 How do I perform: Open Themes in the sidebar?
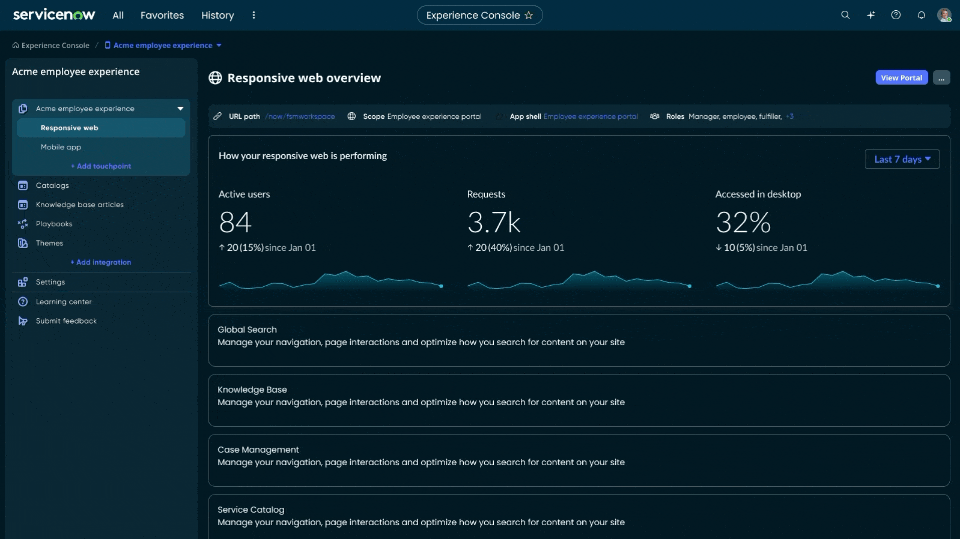click(49, 243)
